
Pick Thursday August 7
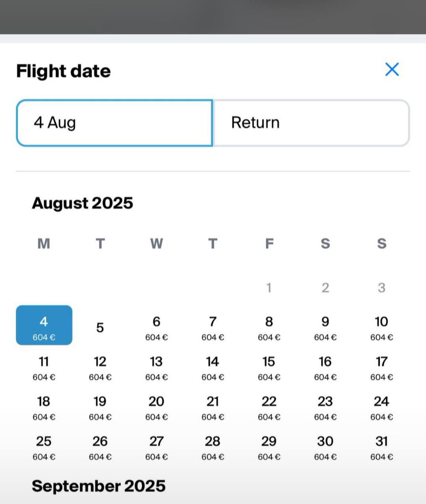pyautogui.click(x=213, y=328)
